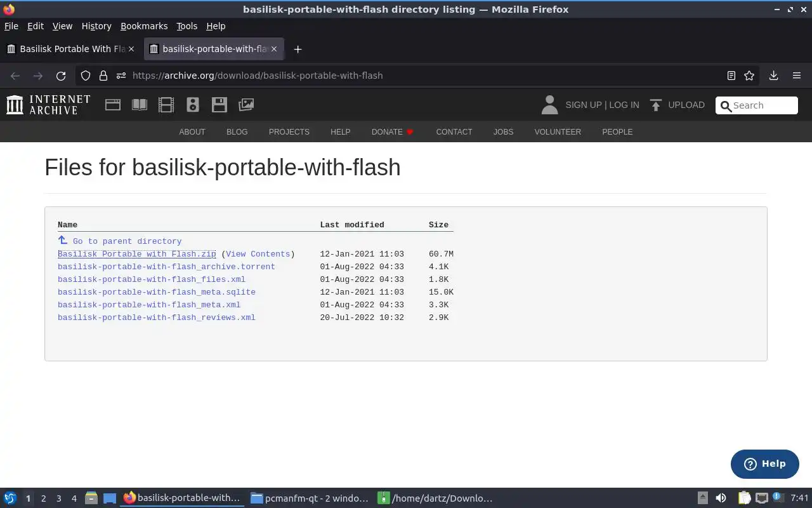This screenshot has height=508, width=812.
Task: Go back to the previous page
Action: coord(15,76)
